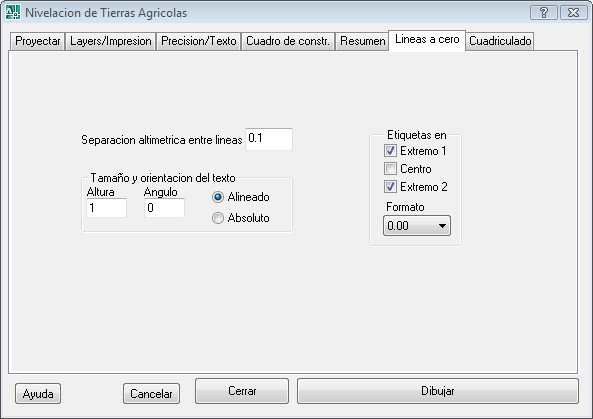Click the application icon in title bar
Viewport: 593px width, 419px height.
tap(12, 12)
